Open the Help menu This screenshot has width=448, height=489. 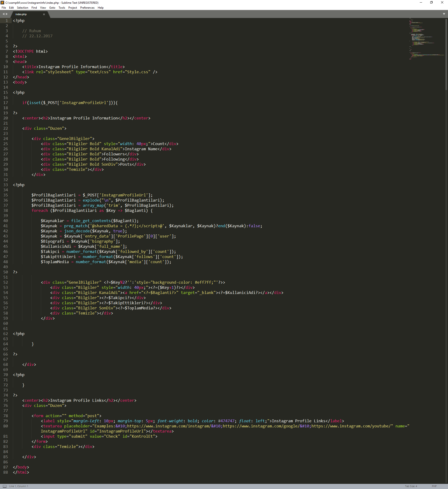point(101,8)
